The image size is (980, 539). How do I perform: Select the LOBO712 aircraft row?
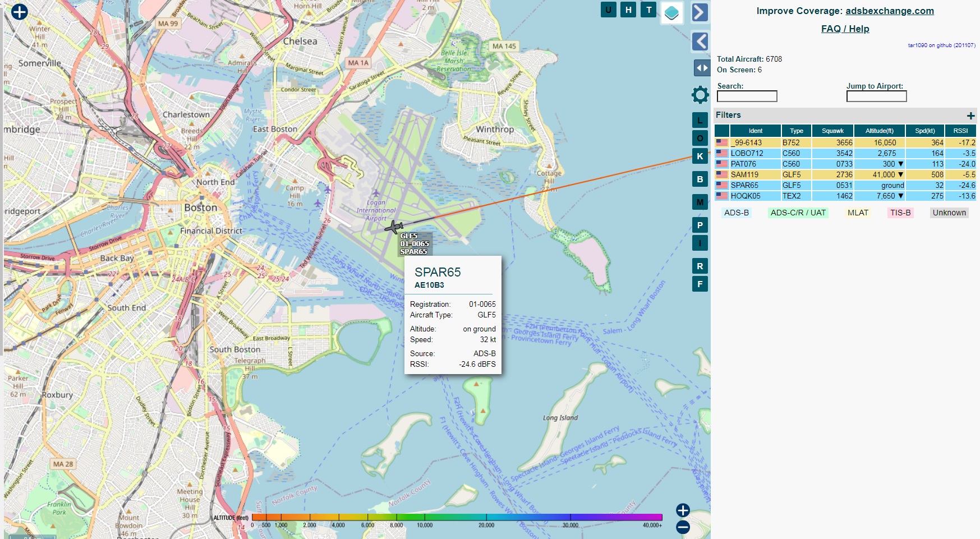click(x=845, y=153)
